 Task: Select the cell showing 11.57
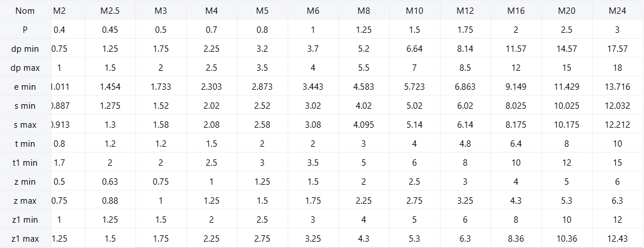click(x=516, y=48)
